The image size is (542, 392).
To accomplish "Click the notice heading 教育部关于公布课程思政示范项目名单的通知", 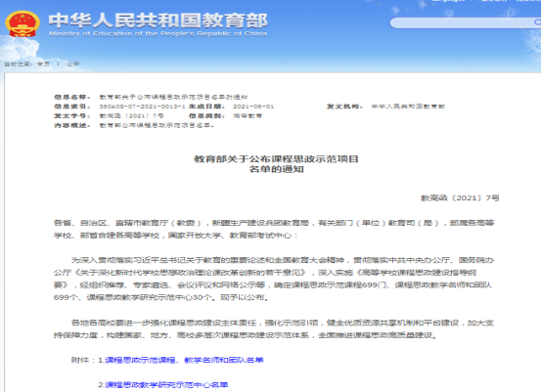I will (x=276, y=164).
